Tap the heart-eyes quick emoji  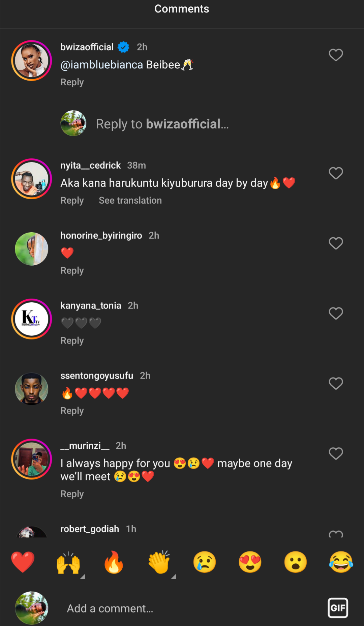click(250, 562)
